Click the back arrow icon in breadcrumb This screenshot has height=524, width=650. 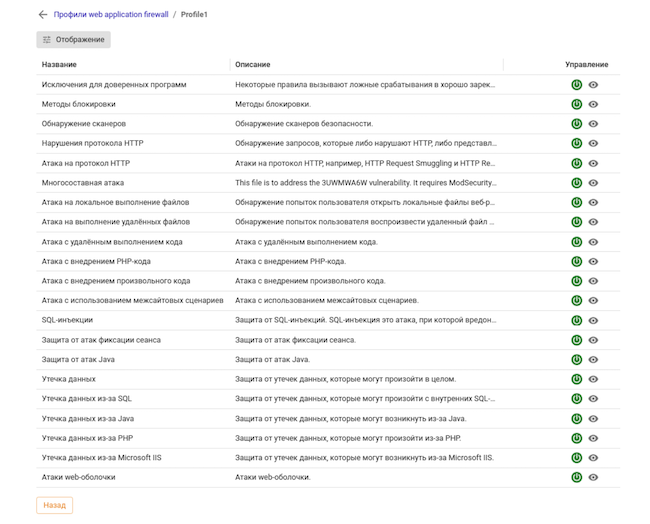point(42,15)
